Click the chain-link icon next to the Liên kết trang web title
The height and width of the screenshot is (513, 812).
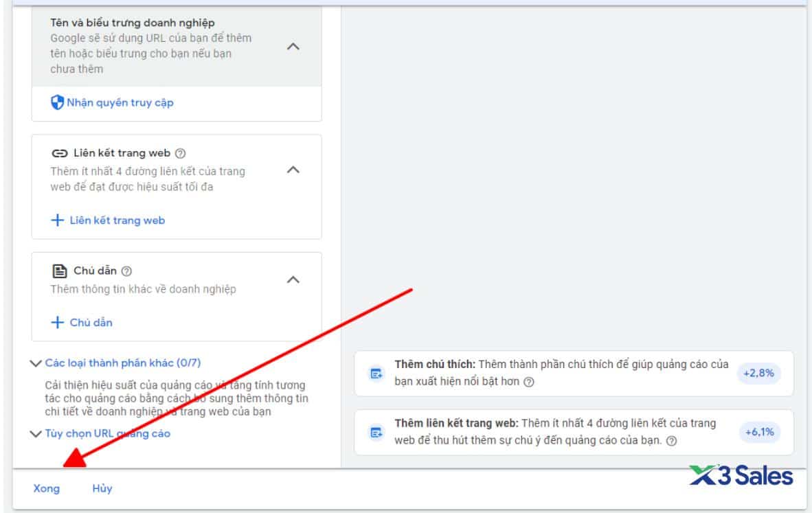click(x=60, y=153)
